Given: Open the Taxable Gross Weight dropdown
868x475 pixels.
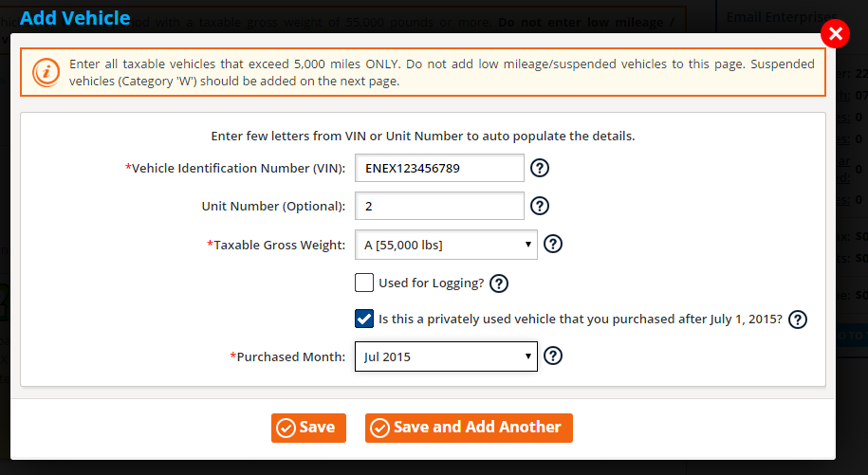Looking at the screenshot, I should (446, 245).
